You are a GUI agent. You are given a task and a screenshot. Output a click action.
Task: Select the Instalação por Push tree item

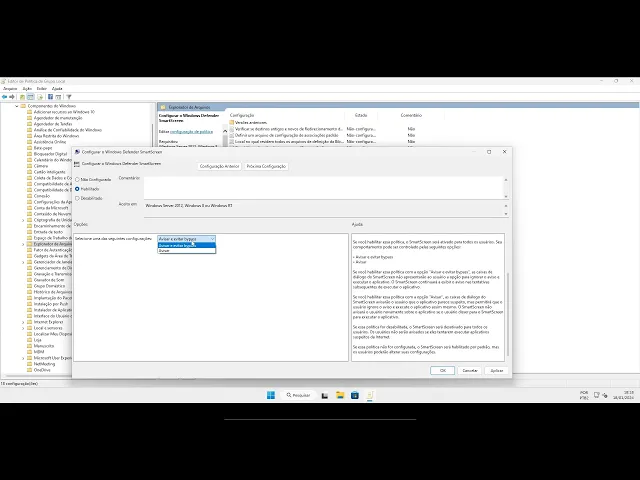[x=51, y=304]
